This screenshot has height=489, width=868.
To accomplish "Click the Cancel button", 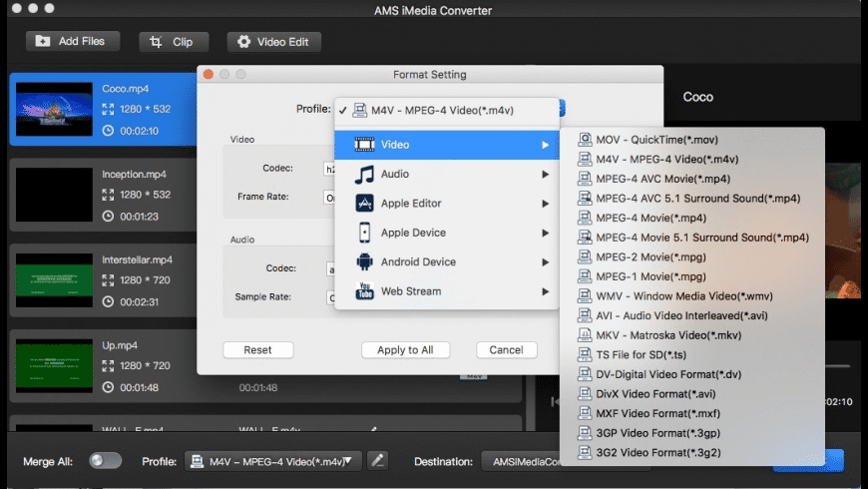I will (x=506, y=350).
